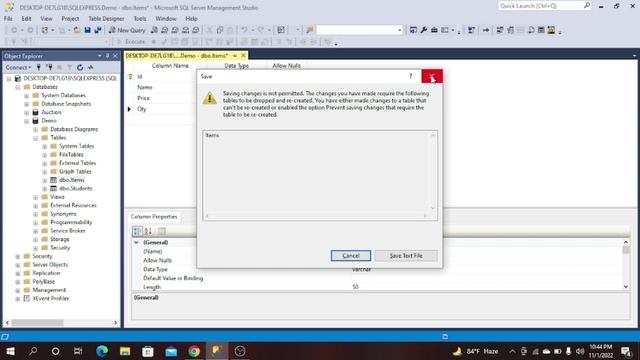Viewport: 640px width, 360px height.
Task: Click Object Explorer horizontal scrollbar thumb
Action: click(38, 323)
